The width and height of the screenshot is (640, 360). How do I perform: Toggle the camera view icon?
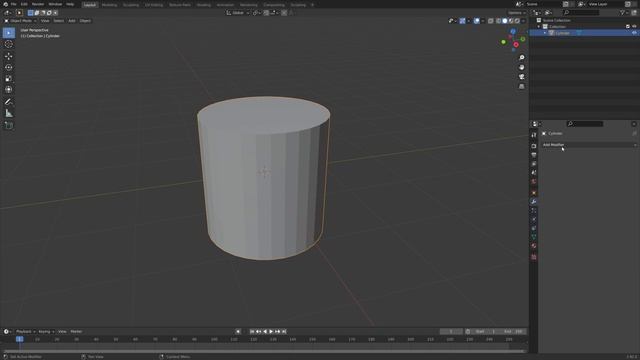[x=522, y=77]
